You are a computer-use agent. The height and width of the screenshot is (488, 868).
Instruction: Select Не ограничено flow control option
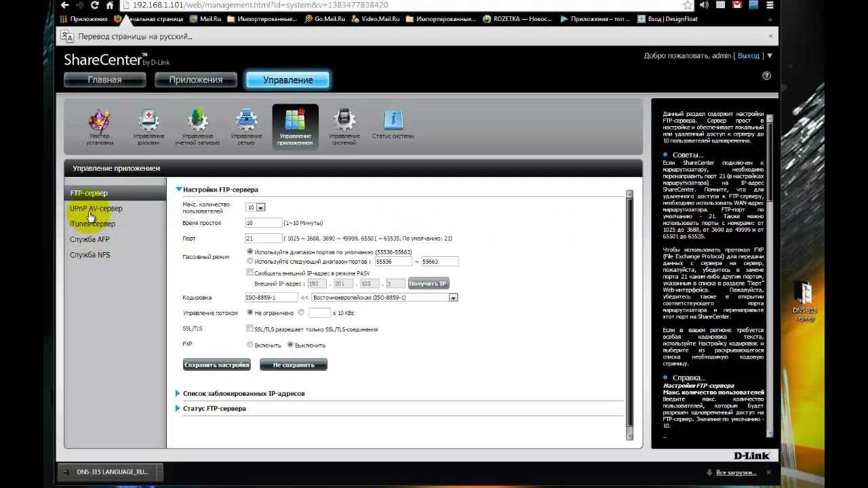coord(250,312)
